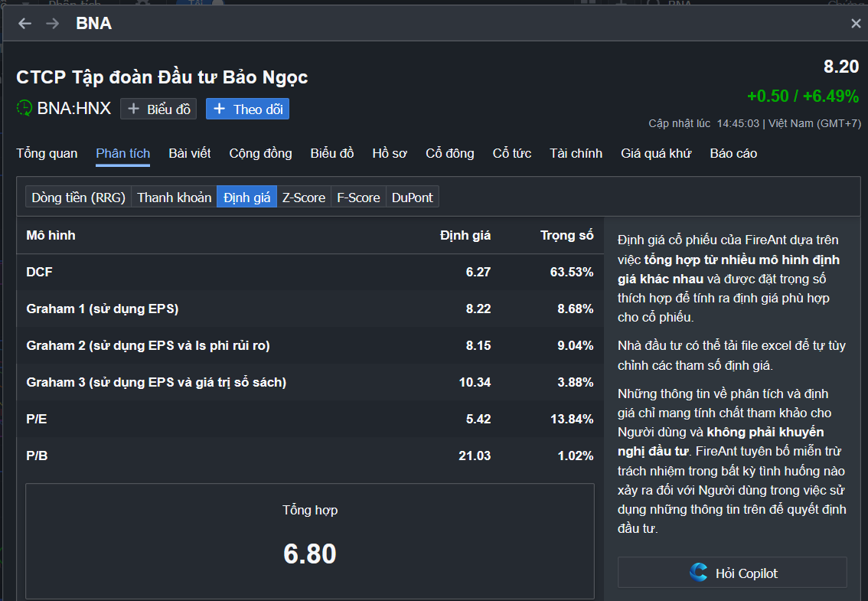Click the weight value 3.88%
Viewport: 868px width, 601px height.
click(575, 382)
